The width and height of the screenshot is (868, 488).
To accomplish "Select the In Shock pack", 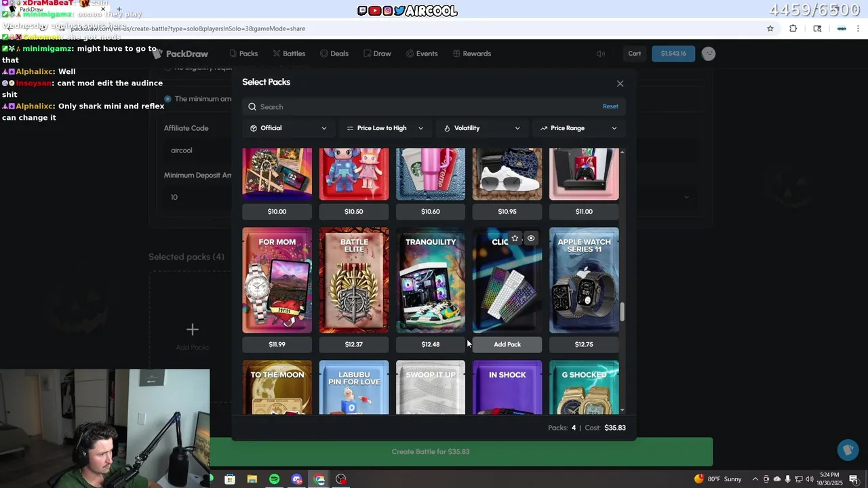I will tap(507, 387).
